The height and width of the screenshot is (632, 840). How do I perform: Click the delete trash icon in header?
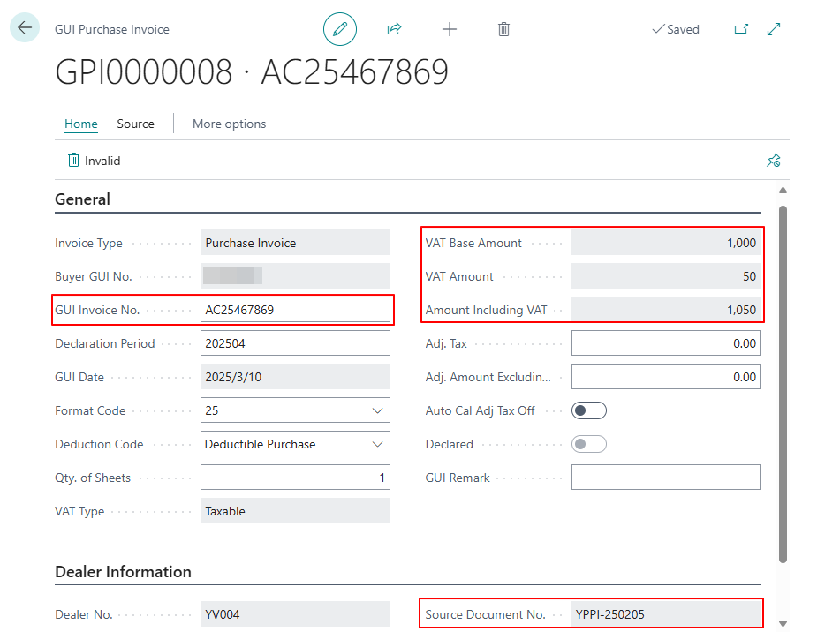pos(503,29)
